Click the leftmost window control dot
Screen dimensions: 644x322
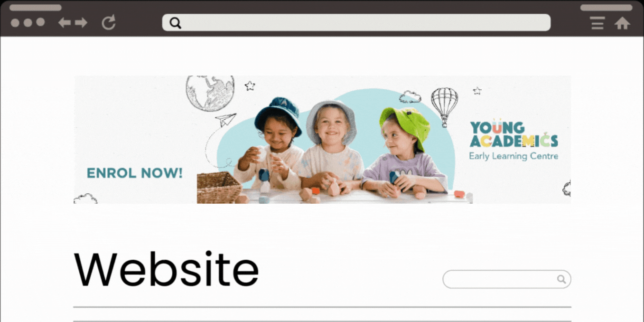click(15, 22)
